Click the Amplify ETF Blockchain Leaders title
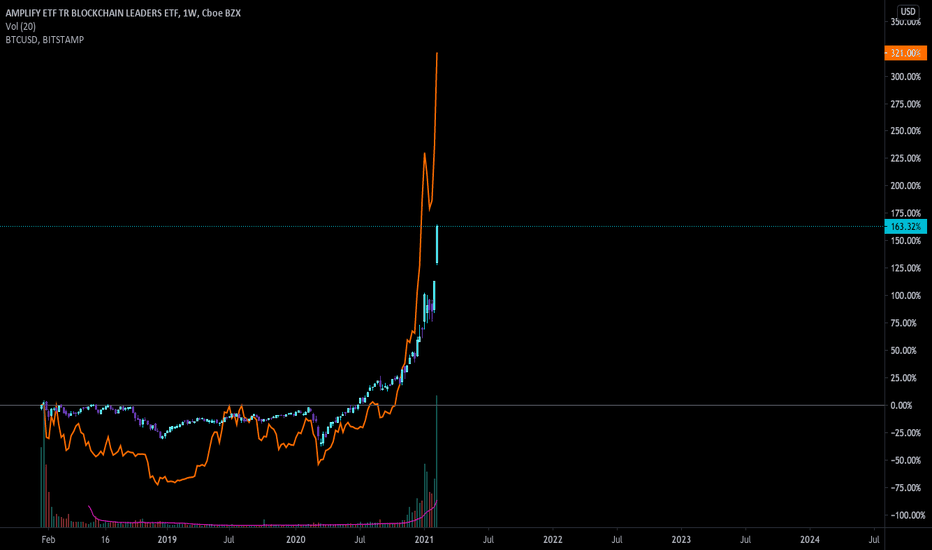 123,13
